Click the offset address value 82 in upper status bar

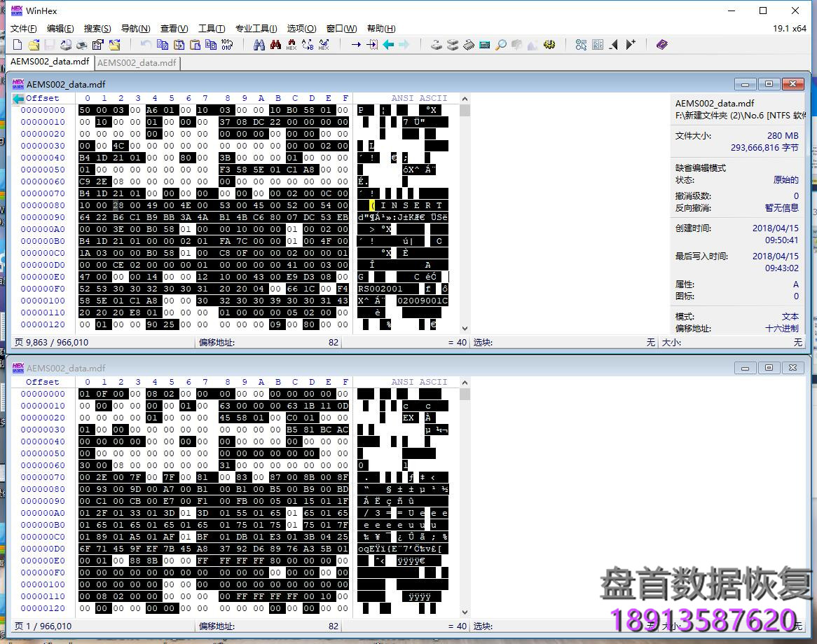pyautogui.click(x=334, y=342)
